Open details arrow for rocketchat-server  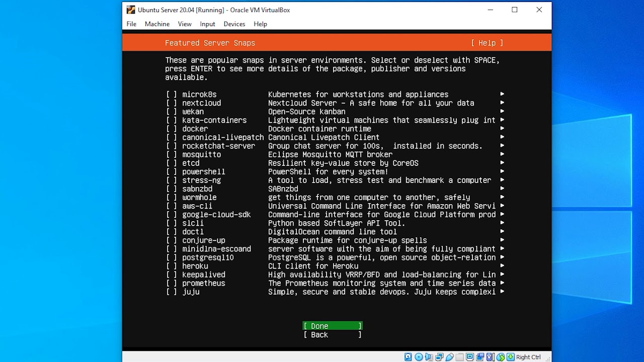point(502,146)
